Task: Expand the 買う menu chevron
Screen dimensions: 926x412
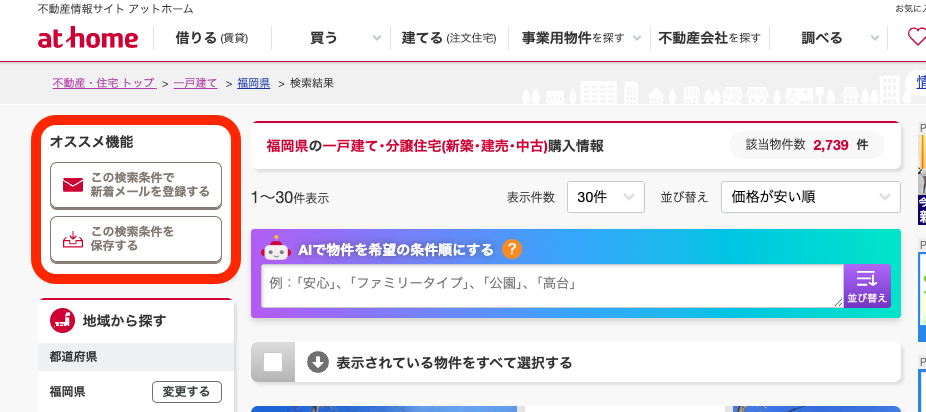Action: [x=376, y=39]
